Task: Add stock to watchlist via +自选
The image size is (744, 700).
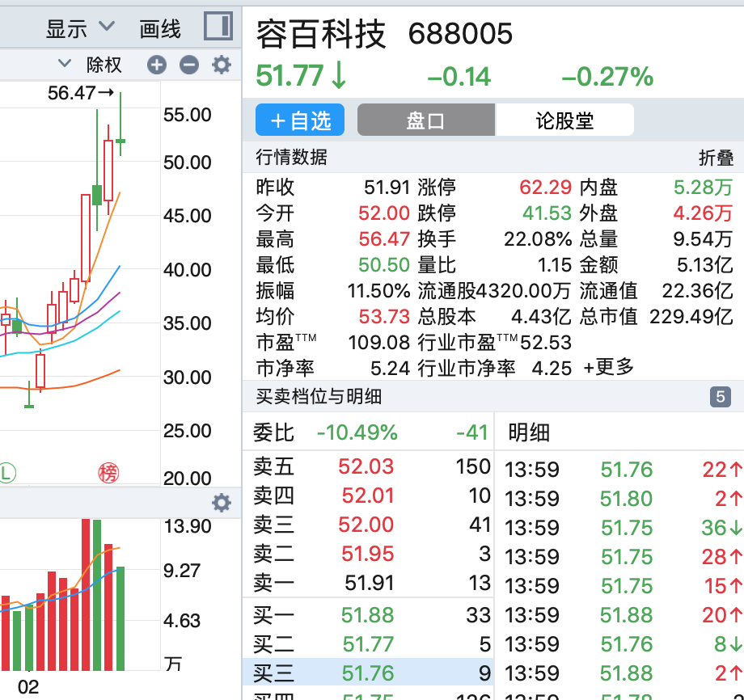Action: click(300, 121)
